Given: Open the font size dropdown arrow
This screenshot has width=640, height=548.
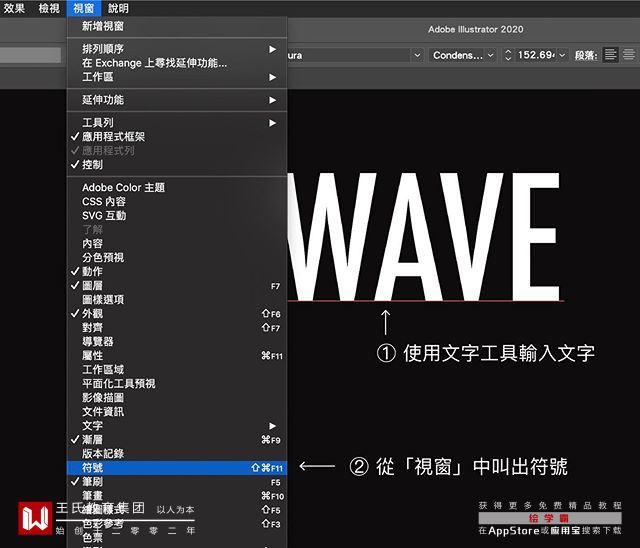Looking at the screenshot, I should point(562,55).
